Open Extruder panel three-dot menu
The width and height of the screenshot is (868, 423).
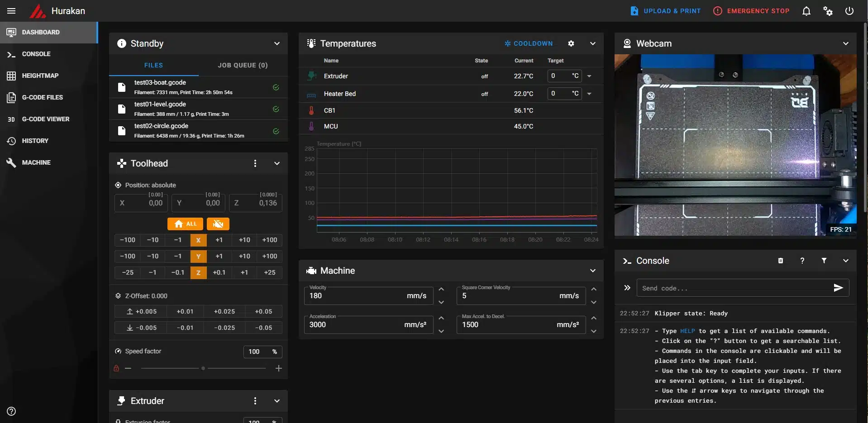click(x=255, y=401)
